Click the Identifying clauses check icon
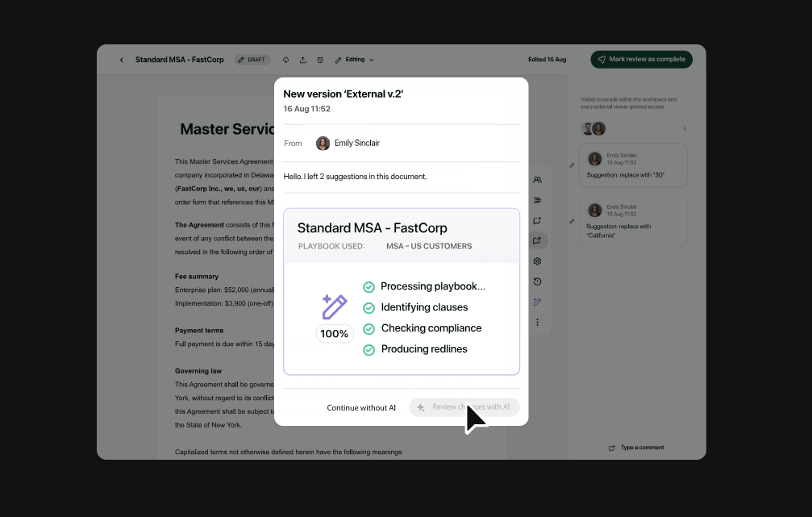Image resolution: width=812 pixels, height=517 pixels. (369, 308)
